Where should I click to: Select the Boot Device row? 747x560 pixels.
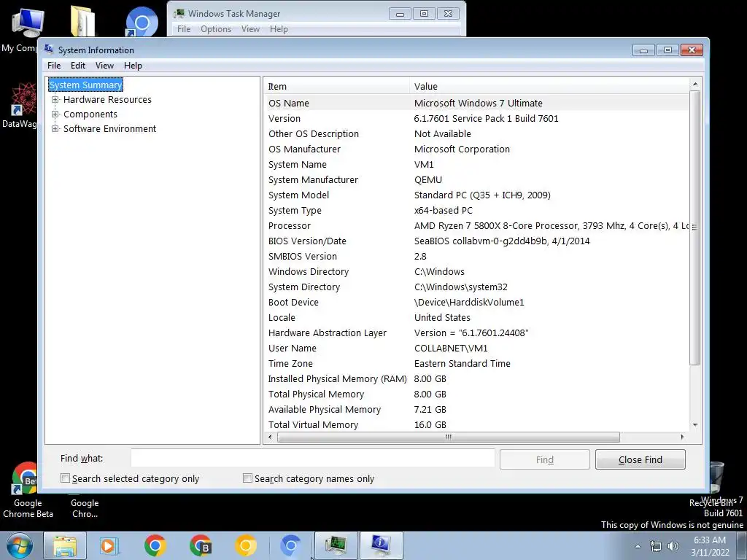[477, 303]
